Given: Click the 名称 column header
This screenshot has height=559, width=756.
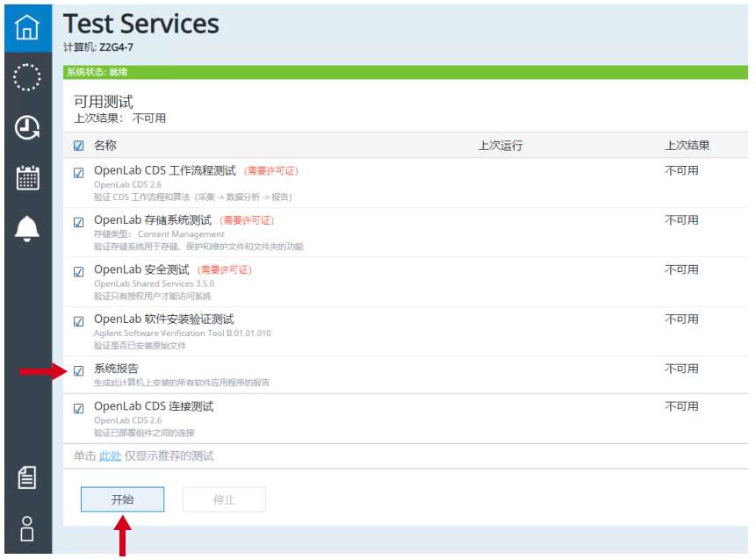Looking at the screenshot, I should click(x=105, y=145).
